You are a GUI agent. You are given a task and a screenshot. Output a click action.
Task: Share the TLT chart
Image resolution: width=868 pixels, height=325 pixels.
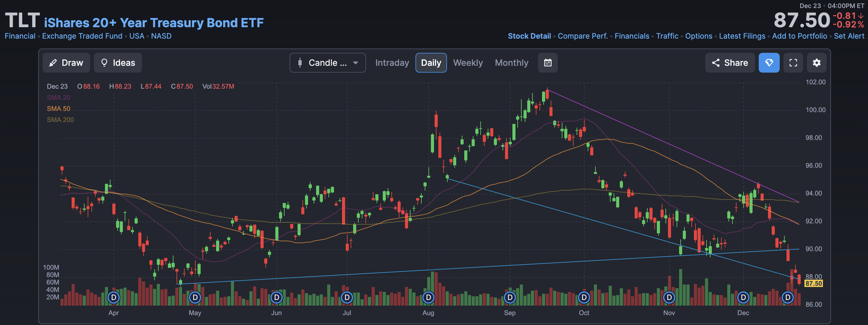click(730, 63)
